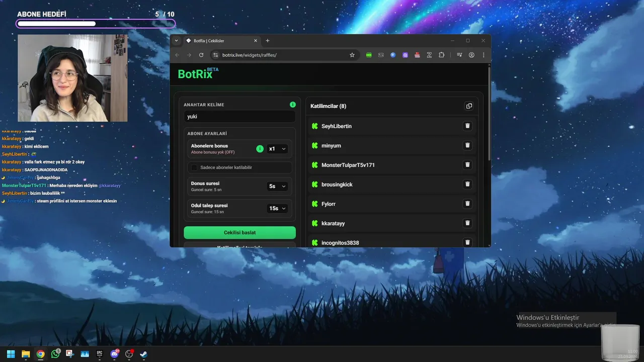This screenshot has width=644, height=362.
Task: Click the @kkaratayy mention in chat
Action: click(x=110, y=186)
